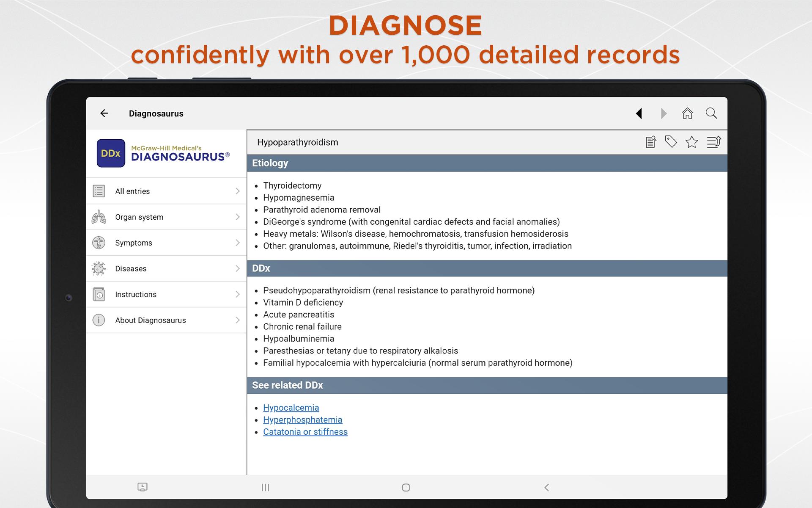Follow the Hyperphosphatemia link
Viewport: 812px width, 508px height.
point(302,420)
